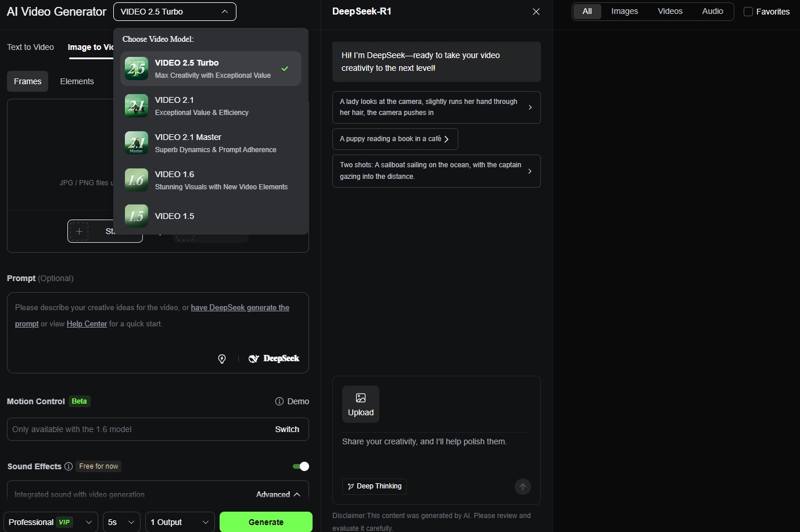Click the lightbulb prompt inspiration icon

point(222,359)
